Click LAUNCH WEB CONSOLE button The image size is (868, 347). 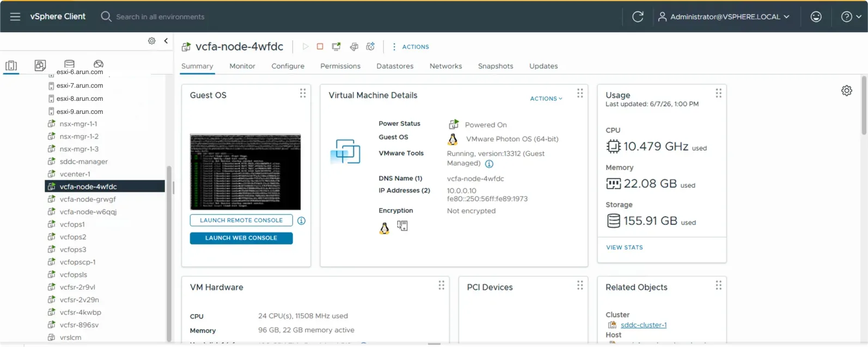241,238
